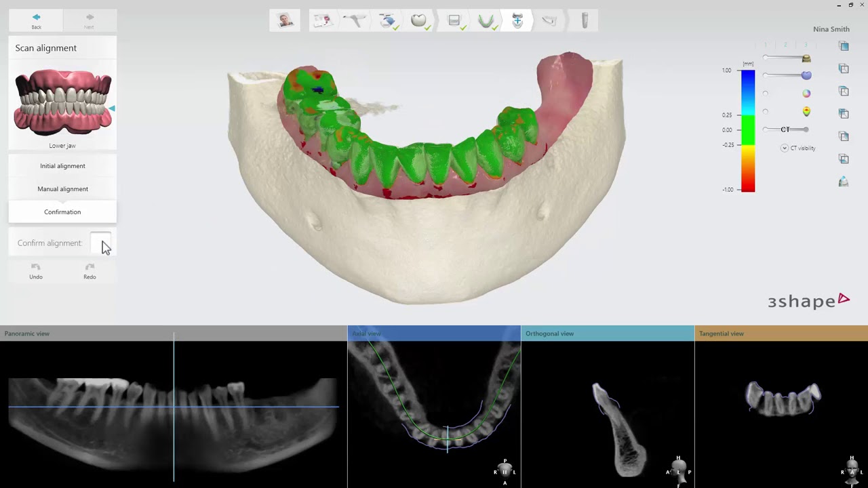This screenshot has width=868, height=488.
Task: Open the greyed surgical guide step
Action: [550, 20]
